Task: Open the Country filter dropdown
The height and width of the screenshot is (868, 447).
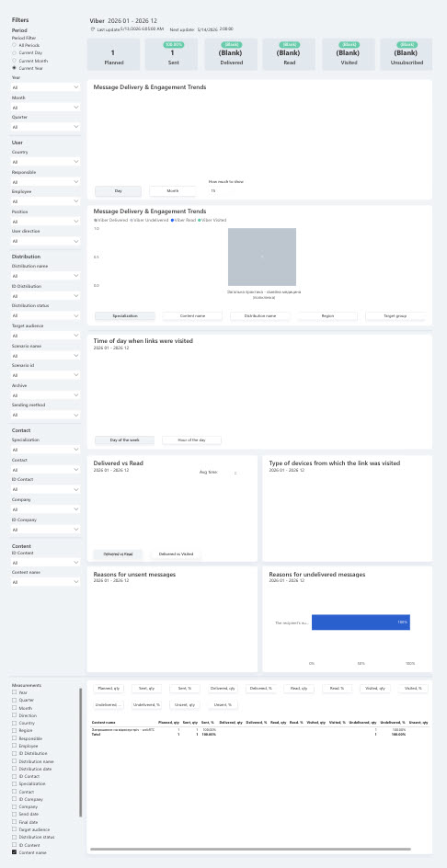Action: (x=45, y=162)
